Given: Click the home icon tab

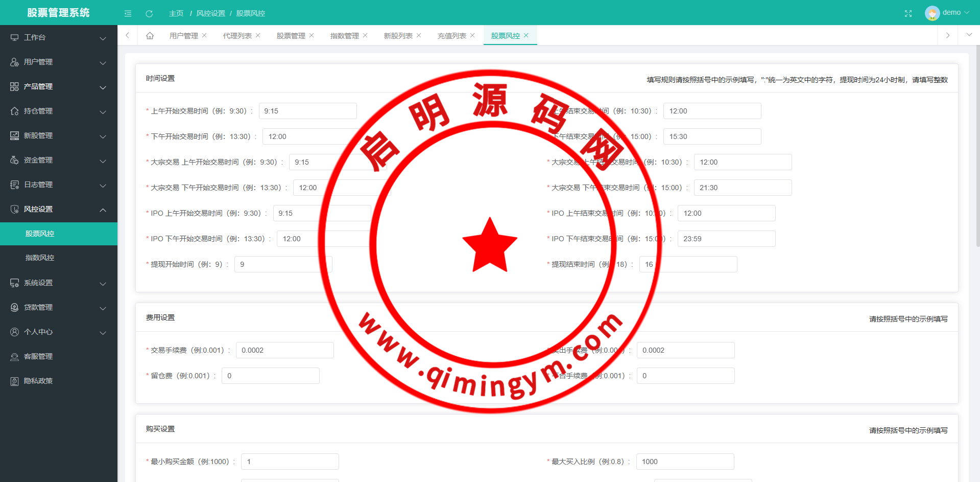Looking at the screenshot, I should click(x=150, y=36).
